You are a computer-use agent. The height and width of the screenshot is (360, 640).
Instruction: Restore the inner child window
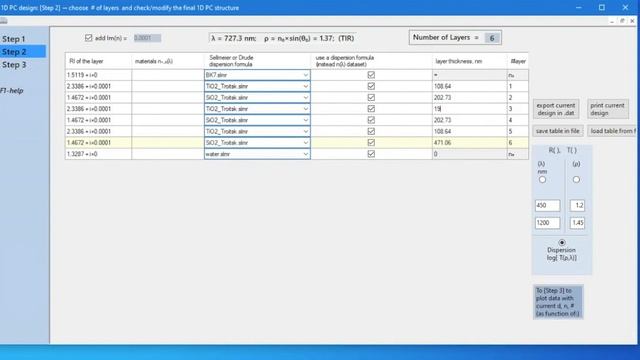[x=622, y=21]
